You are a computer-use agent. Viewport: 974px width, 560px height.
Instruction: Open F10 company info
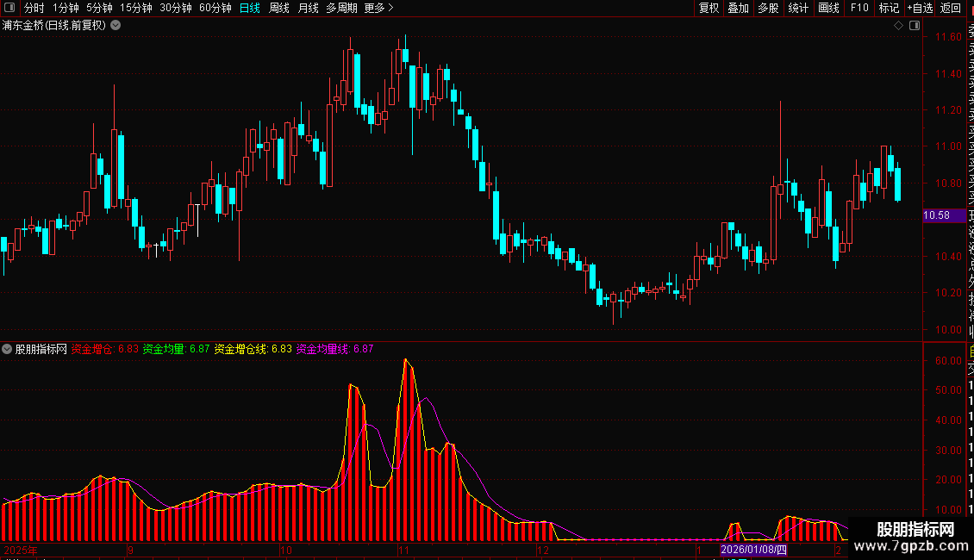point(859,8)
